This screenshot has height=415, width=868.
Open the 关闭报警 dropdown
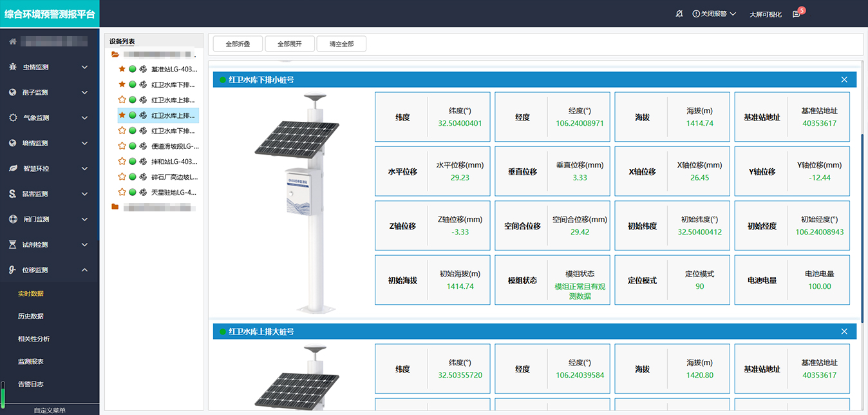pyautogui.click(x=714, y=14)
